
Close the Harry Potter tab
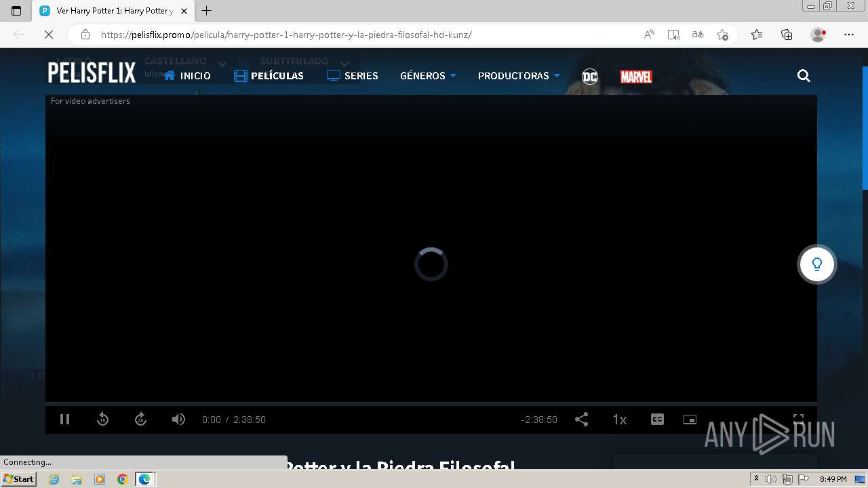(x=184, y=11)
